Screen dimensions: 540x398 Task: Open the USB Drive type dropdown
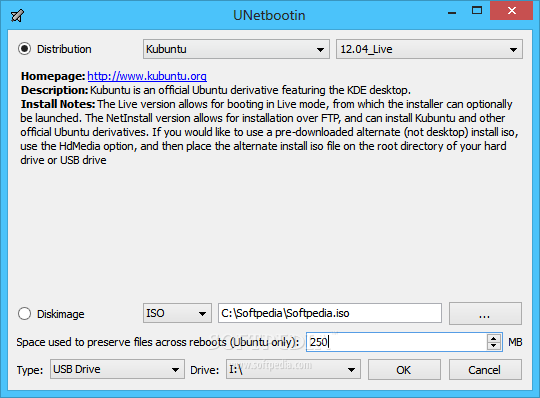coord(117,369)
